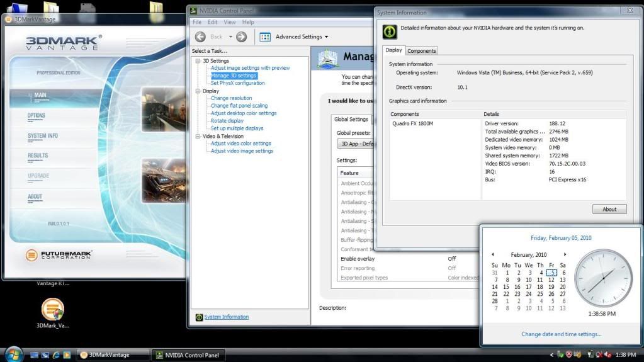The height and width of the screenshot is (362, 644).
Task: Open Change date and time settings link
Action: [x=561, y=334]
